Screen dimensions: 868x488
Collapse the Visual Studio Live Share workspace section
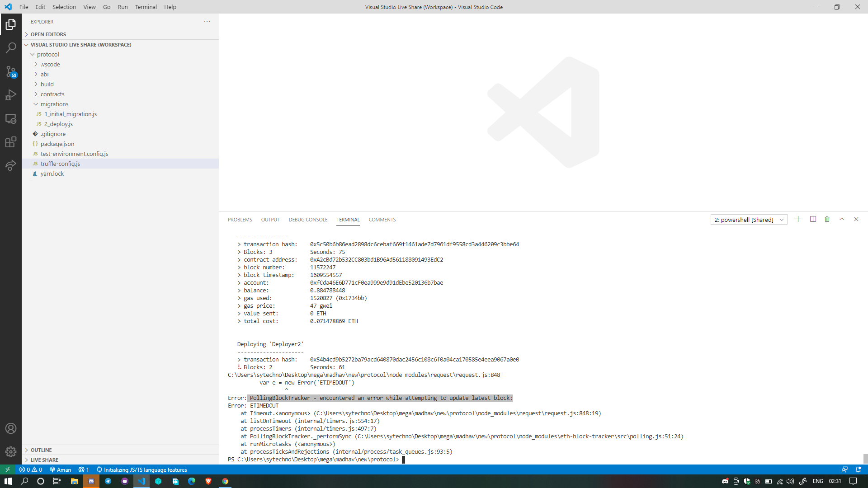[x=120, y=45]
